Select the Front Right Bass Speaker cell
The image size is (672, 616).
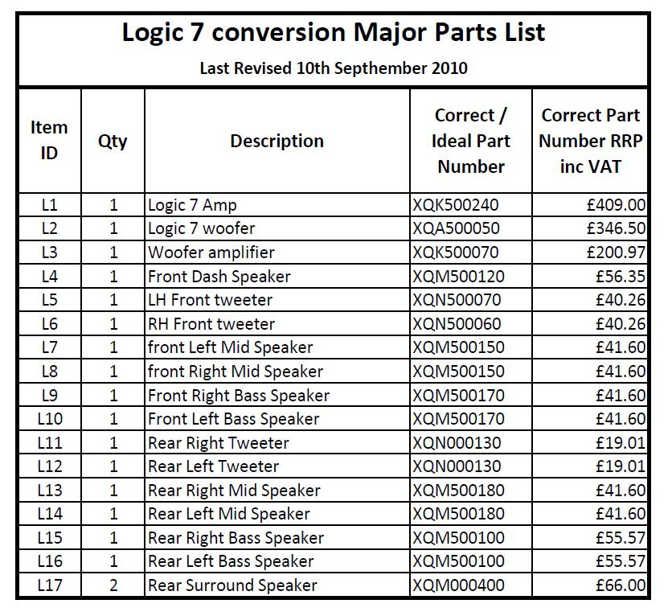[x=277, y=395]
